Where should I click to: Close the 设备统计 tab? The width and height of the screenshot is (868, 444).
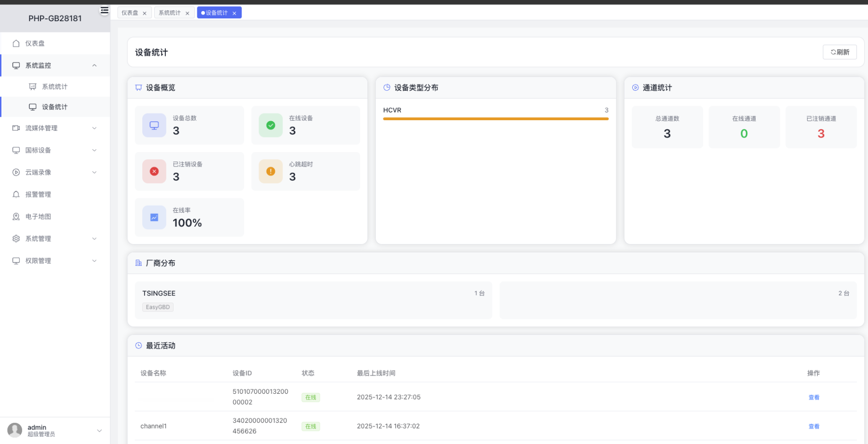coord(234,14)
